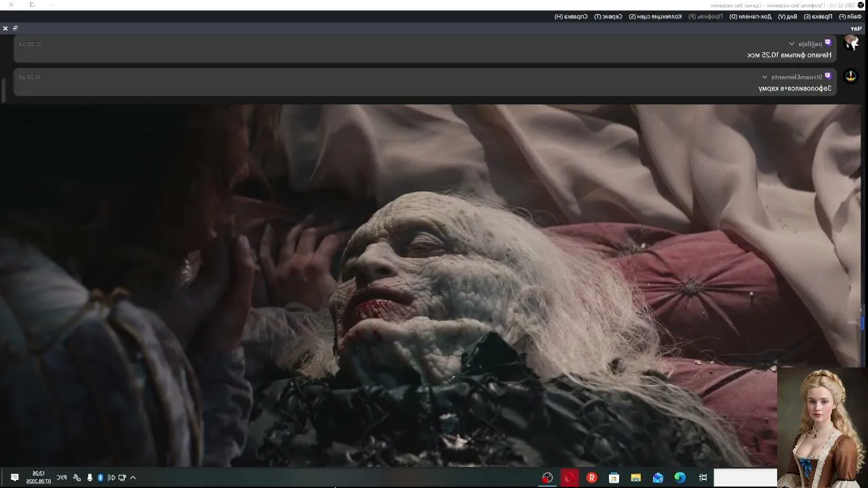Click pajjilaja's profile avatar in chat
This screenshot has height=488, width=868.
pyautogui.click(x=850, y=43)
